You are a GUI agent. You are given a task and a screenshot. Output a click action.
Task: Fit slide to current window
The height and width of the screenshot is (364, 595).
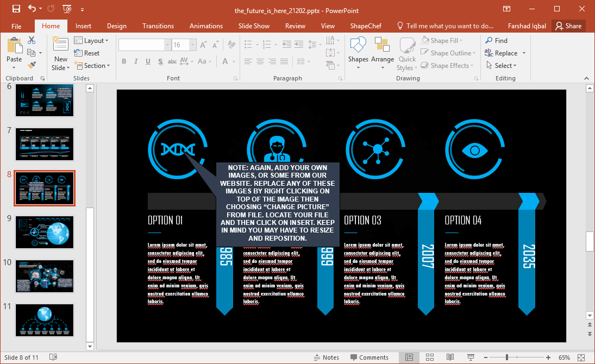click(581, 357)
